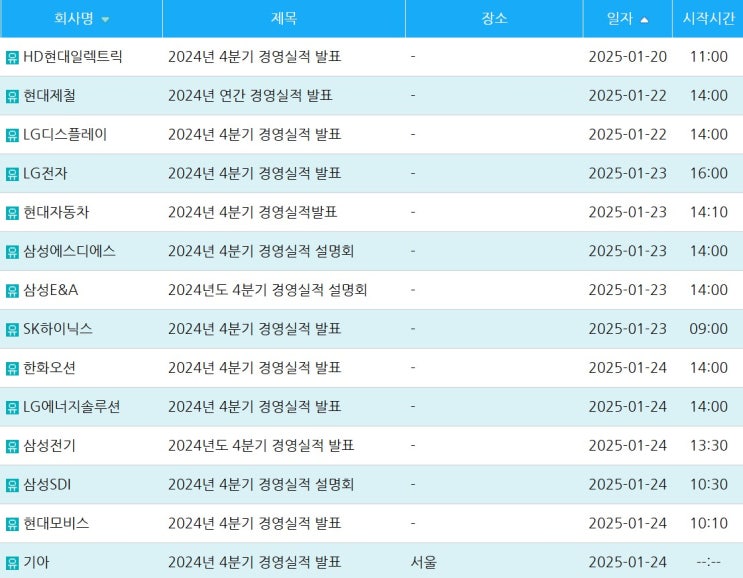Click date 2025-01-24 in 기아 row

(x=627, y=561)
